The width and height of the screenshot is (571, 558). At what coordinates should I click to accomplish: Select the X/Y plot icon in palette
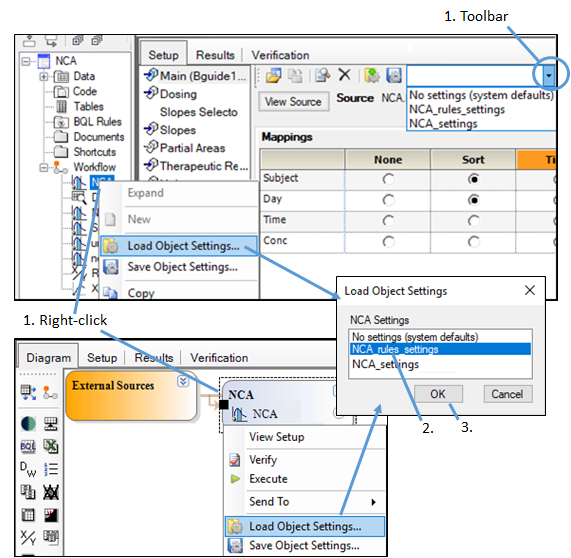tap(28, 537)
